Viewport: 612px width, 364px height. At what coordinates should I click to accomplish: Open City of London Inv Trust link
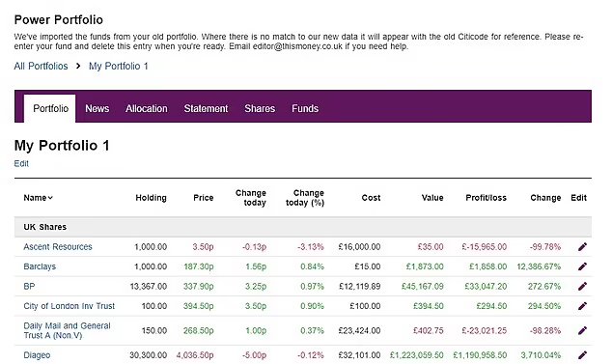(x=70, y=306)
